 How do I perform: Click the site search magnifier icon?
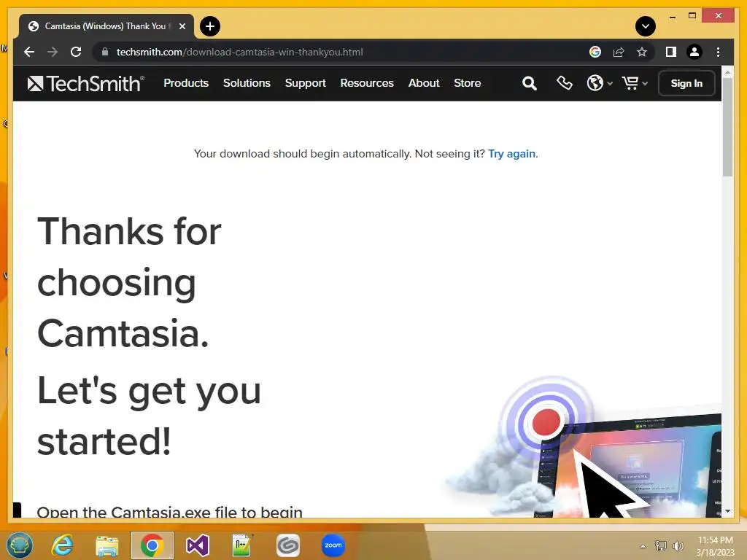coord(530,83)
